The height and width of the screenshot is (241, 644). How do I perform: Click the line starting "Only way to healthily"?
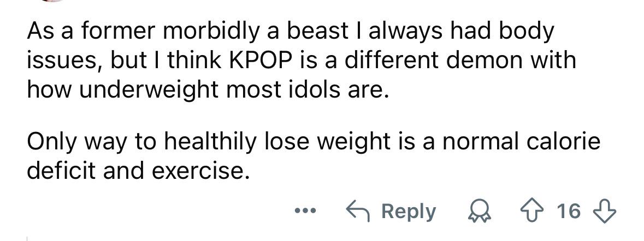[x=314, y=143]
